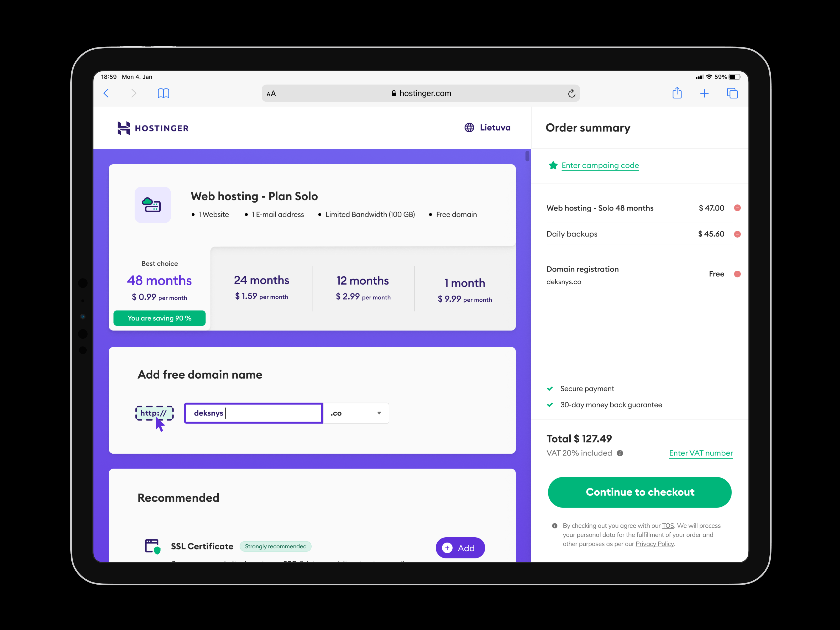Open the .co domain extension dropdown

356,413
